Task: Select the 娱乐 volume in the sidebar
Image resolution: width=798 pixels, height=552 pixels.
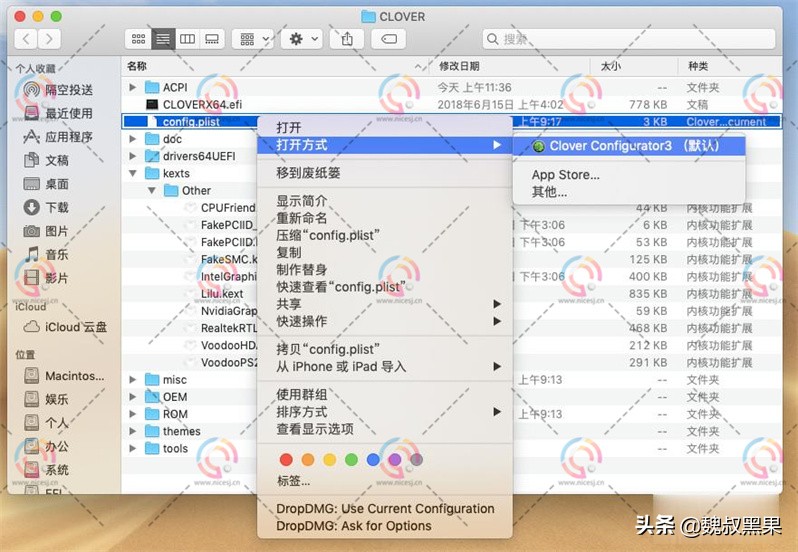Action: (x=47, y=399)
